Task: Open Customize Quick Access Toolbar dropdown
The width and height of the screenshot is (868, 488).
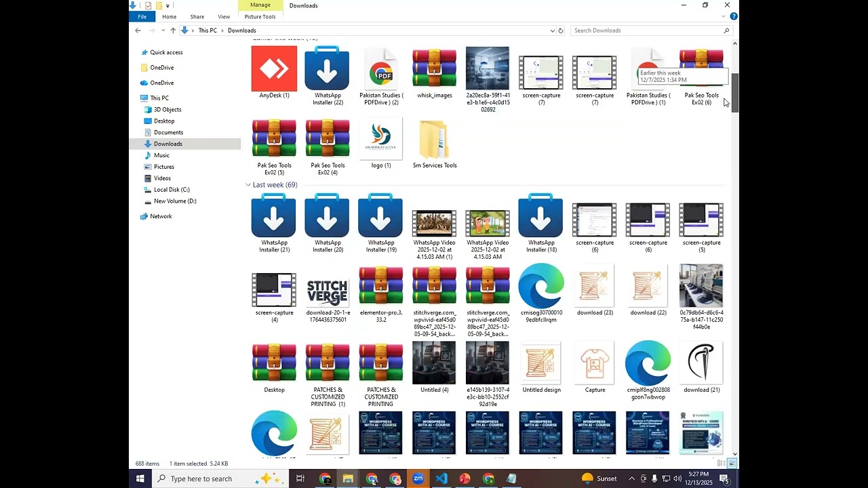Action: (x=167, y=6)
